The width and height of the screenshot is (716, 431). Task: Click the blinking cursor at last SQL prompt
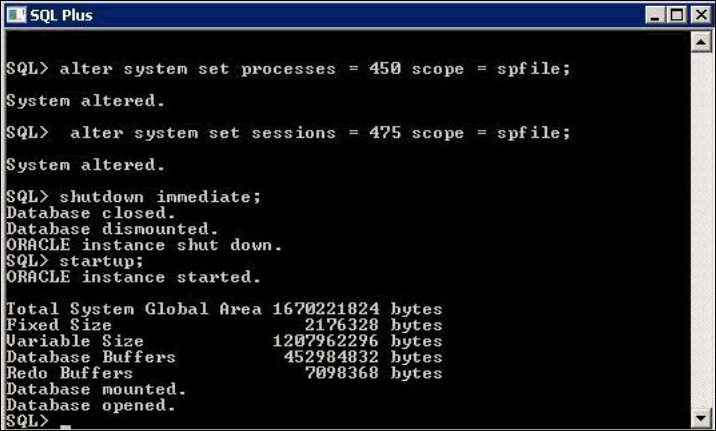click(65, 422)
